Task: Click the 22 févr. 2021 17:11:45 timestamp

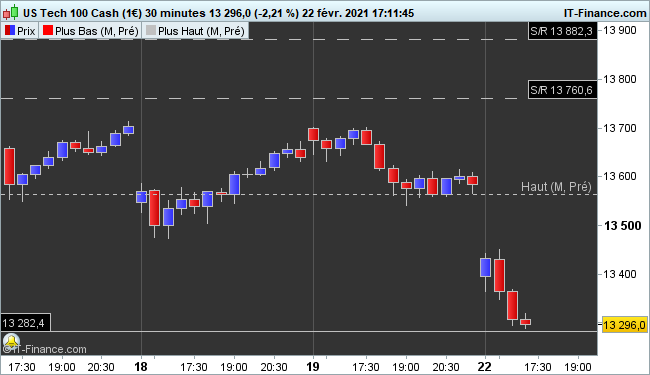Action: (358, 13)
